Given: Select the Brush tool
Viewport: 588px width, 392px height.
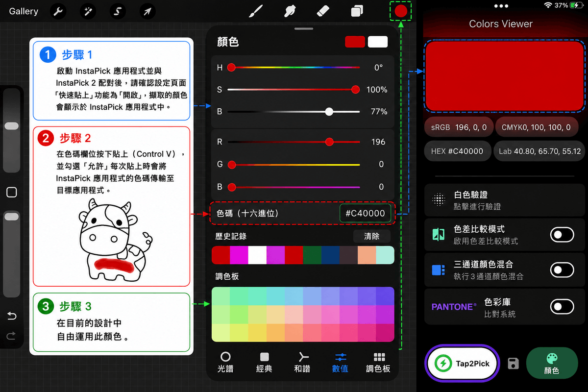Looking at the screenshot, I should tap(255, 11).
